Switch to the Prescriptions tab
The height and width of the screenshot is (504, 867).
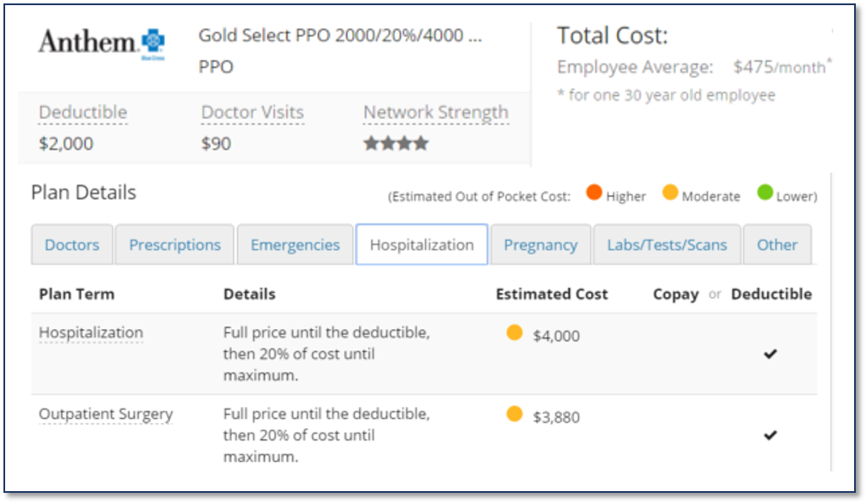(x=174, y=245)
